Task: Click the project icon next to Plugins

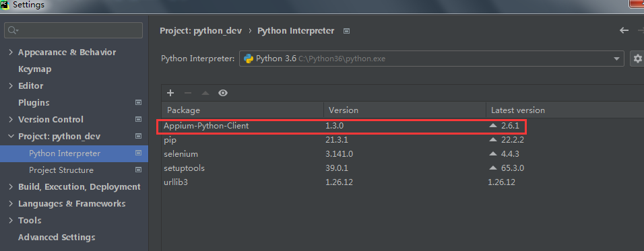Action: (138, 102)
